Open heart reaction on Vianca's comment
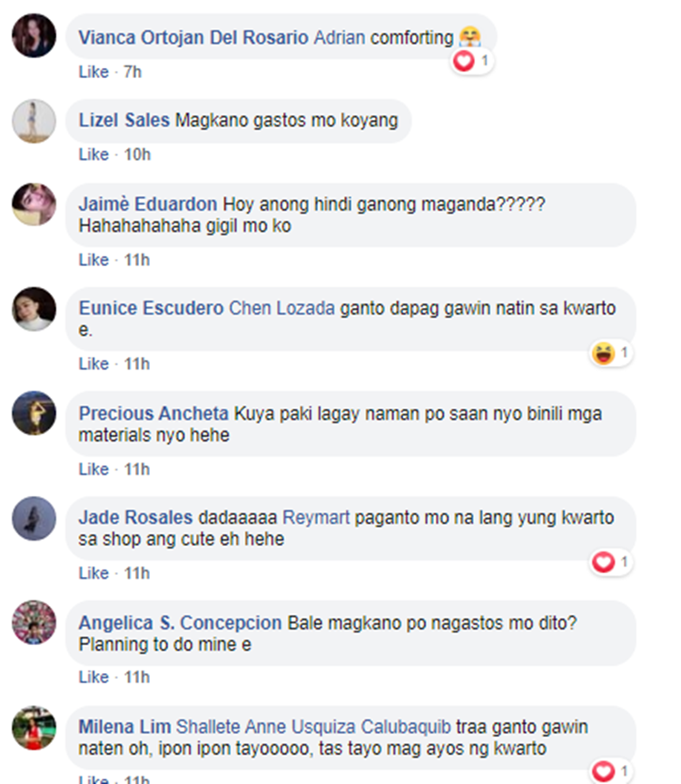Viewport: 681px width, 784px height. pos(471,62)
